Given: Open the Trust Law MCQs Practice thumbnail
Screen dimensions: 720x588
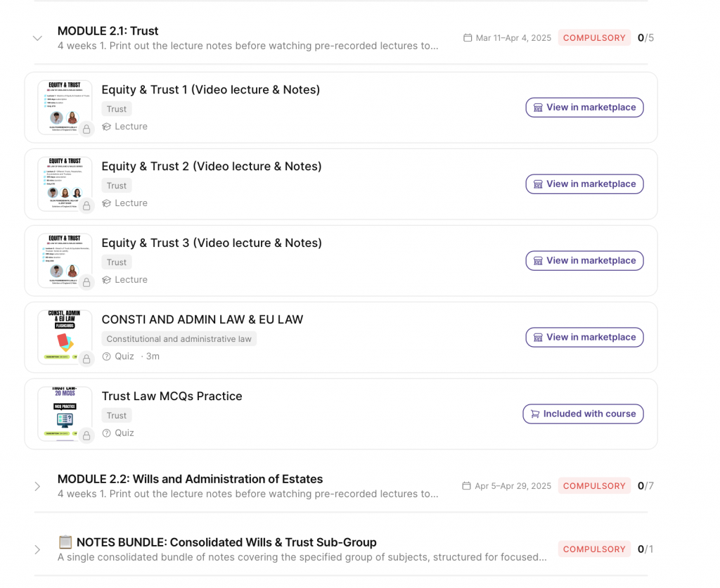Looking at the screenshot, I should coord(65,414).
